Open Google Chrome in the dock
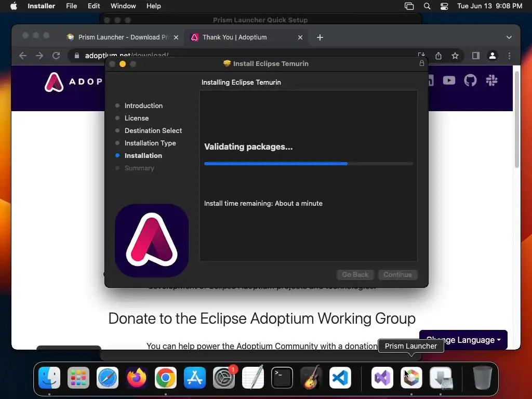This screenshot has width=532, height=399. coord(166,378)
